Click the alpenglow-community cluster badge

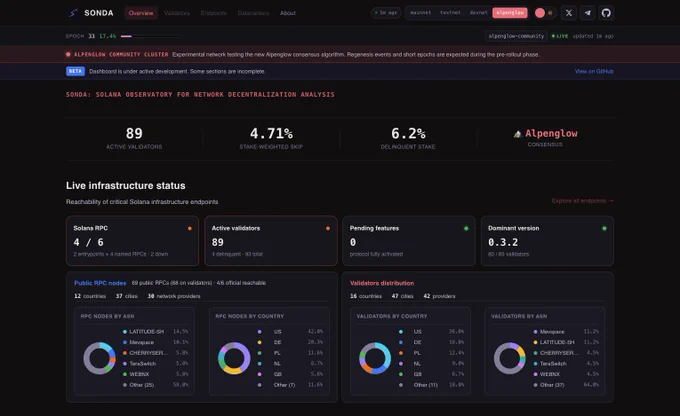point(516,36)
